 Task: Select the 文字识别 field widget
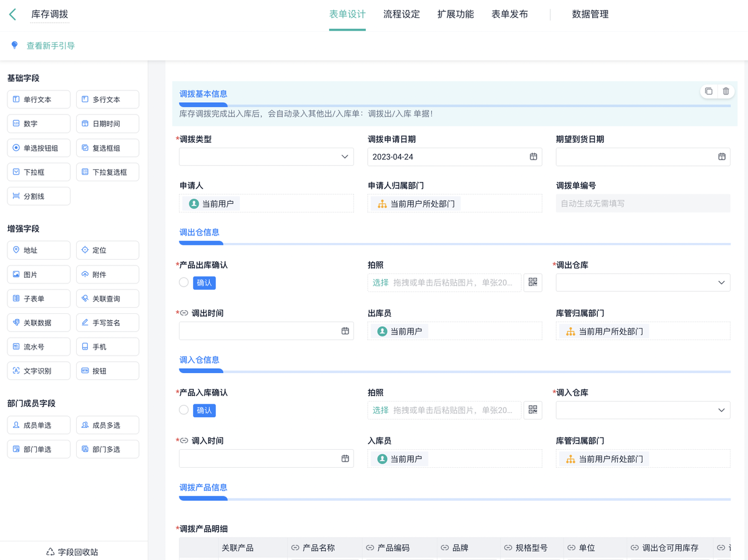pos(39,371)
